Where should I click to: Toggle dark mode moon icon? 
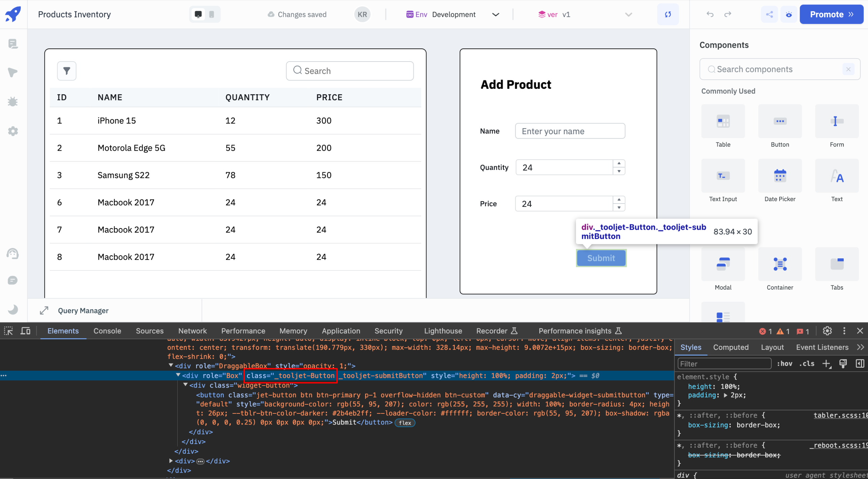13,309
